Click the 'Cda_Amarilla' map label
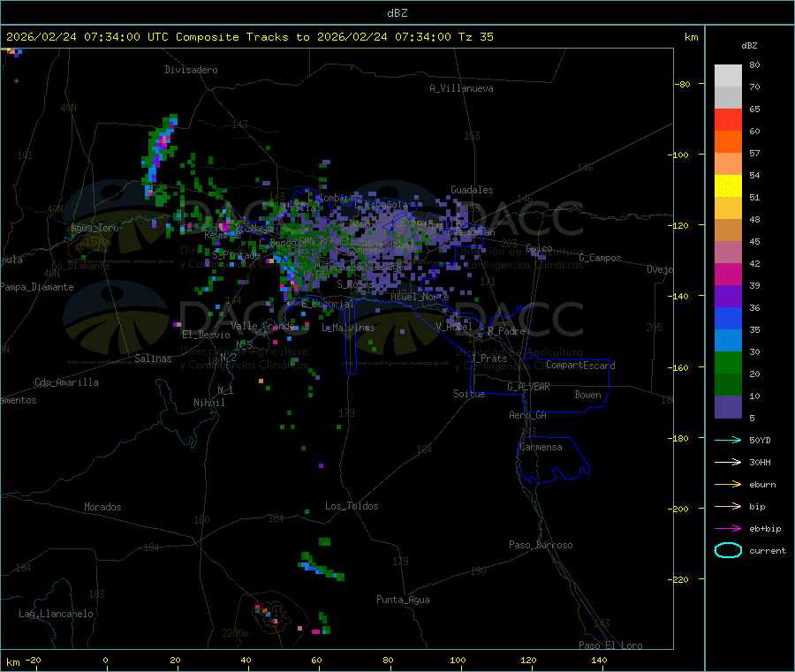Screen dimensions: 795x672 [x=66, y=382]
